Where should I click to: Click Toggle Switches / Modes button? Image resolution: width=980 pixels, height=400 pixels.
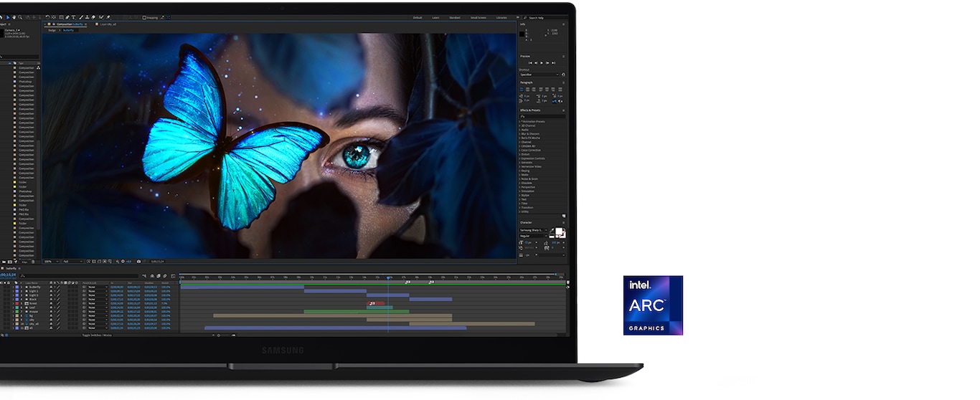[x=97, y=335]
